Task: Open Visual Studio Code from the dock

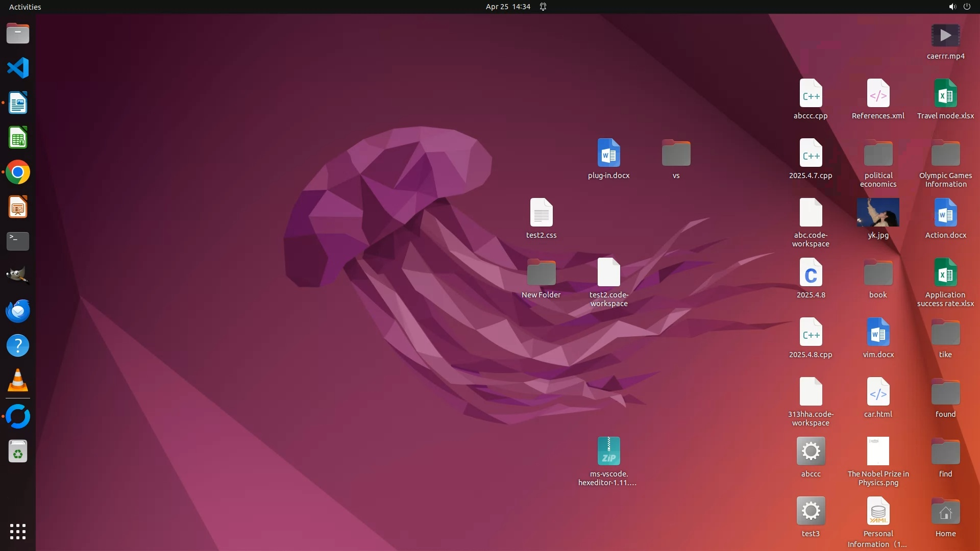Action: point(18,68)
